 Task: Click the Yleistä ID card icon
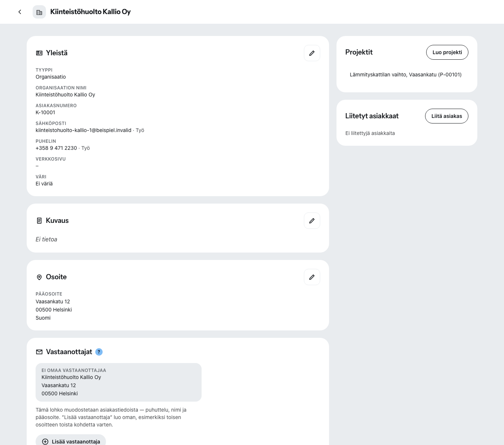point(39,53)
